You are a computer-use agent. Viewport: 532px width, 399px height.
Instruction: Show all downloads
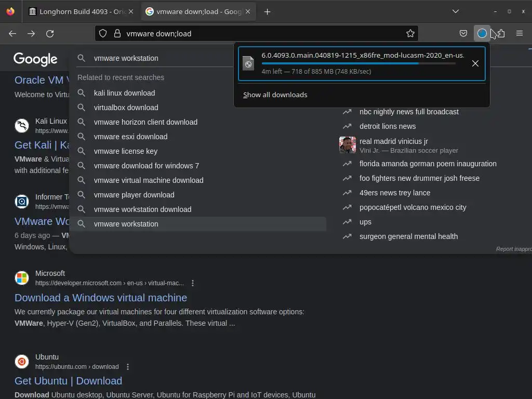275,95
